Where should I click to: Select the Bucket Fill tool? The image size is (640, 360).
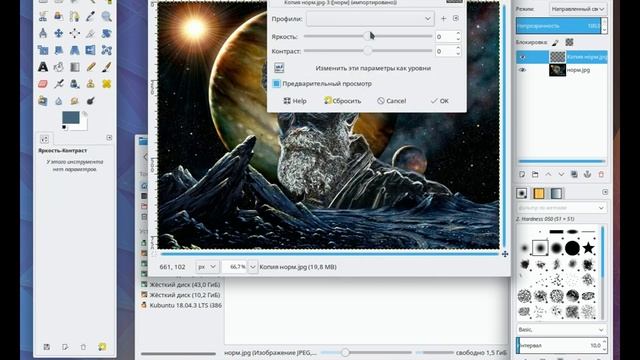(x=59, y=67)
